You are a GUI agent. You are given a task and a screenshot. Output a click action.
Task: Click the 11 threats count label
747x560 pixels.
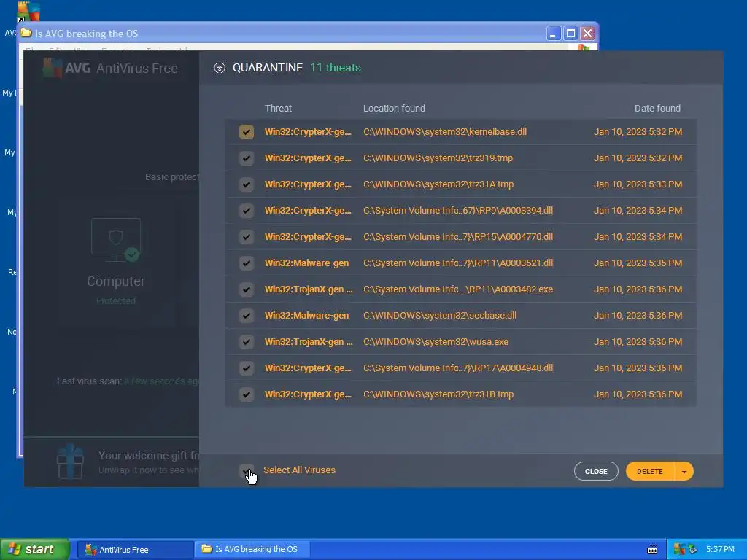tap(336, 68)
